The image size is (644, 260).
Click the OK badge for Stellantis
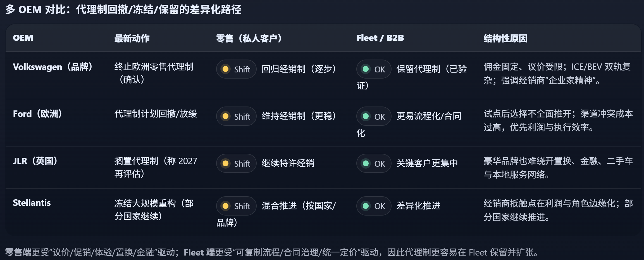click(373, 206)
